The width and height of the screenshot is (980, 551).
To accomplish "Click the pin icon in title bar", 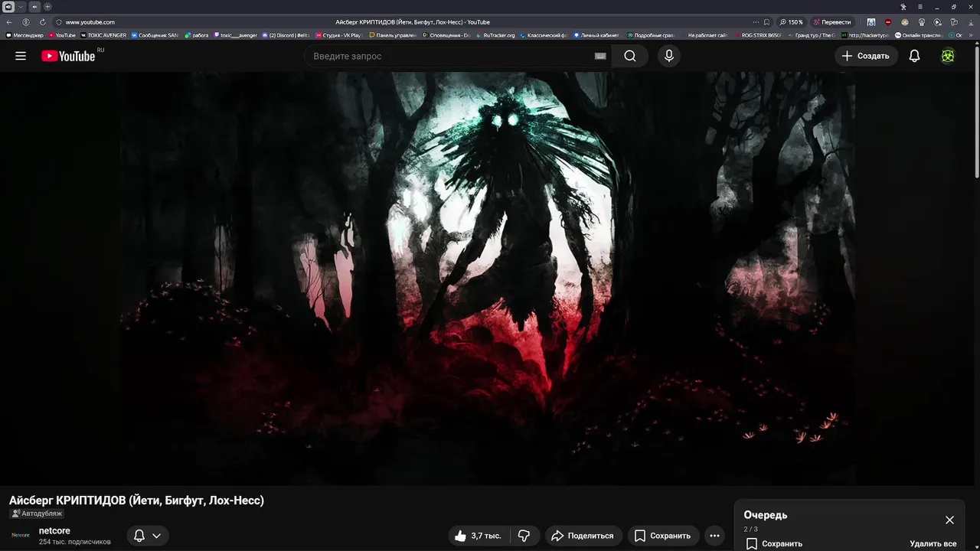I will (903, 7).
